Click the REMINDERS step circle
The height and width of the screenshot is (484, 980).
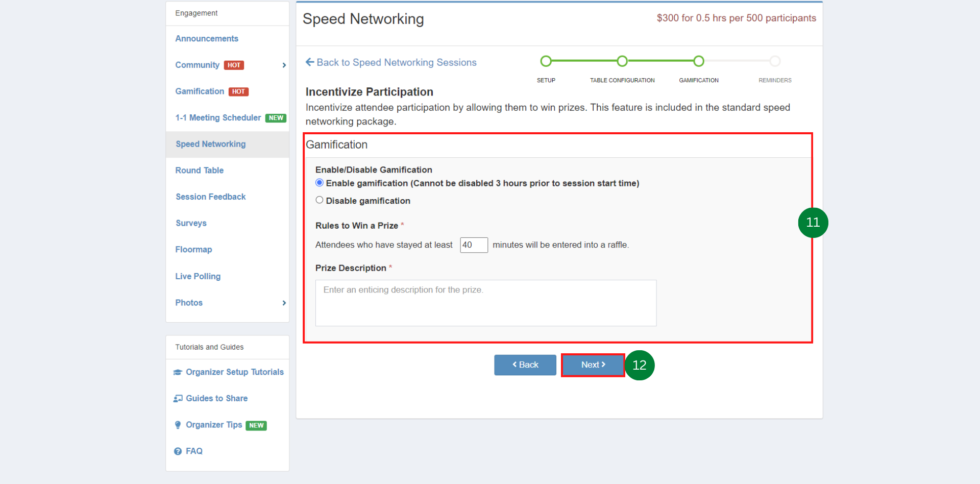point(775,61)
